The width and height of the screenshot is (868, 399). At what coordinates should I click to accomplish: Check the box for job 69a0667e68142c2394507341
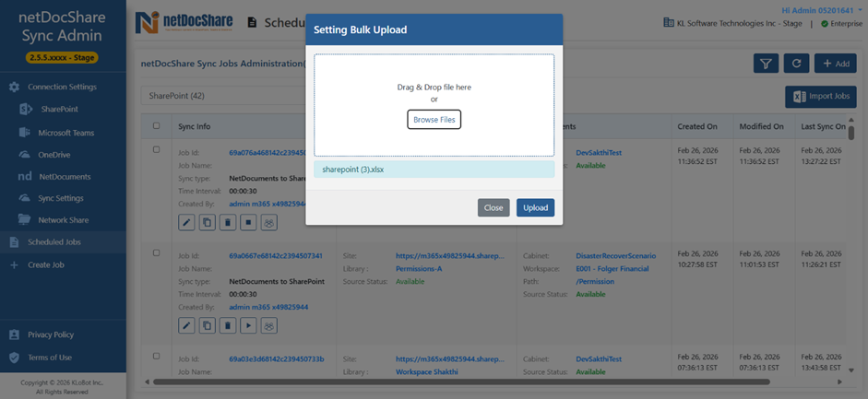click(x=156, y=252)
